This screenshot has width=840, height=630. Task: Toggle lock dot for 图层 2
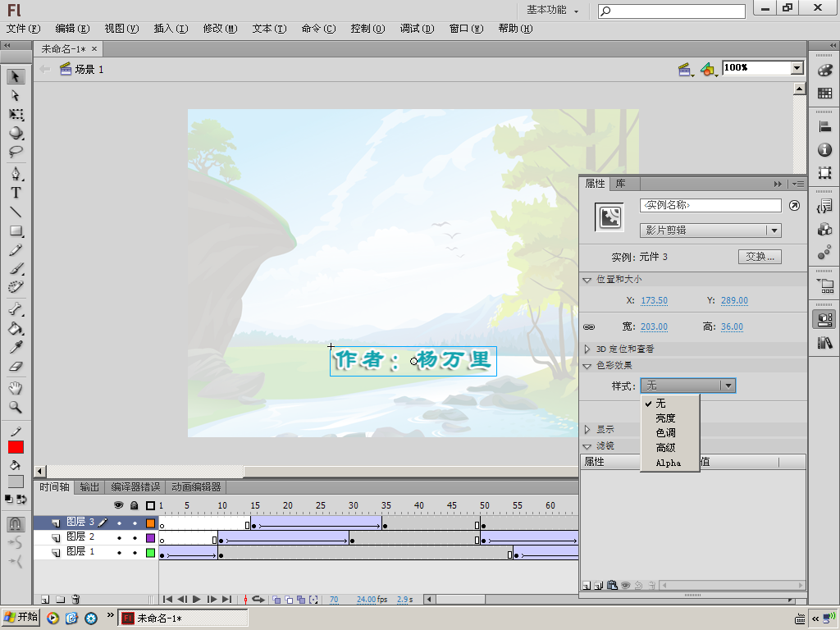click(135, 538)
